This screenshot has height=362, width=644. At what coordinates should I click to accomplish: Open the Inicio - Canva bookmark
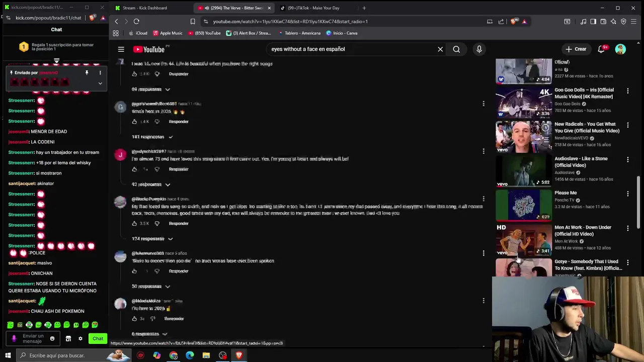(342, 33)
